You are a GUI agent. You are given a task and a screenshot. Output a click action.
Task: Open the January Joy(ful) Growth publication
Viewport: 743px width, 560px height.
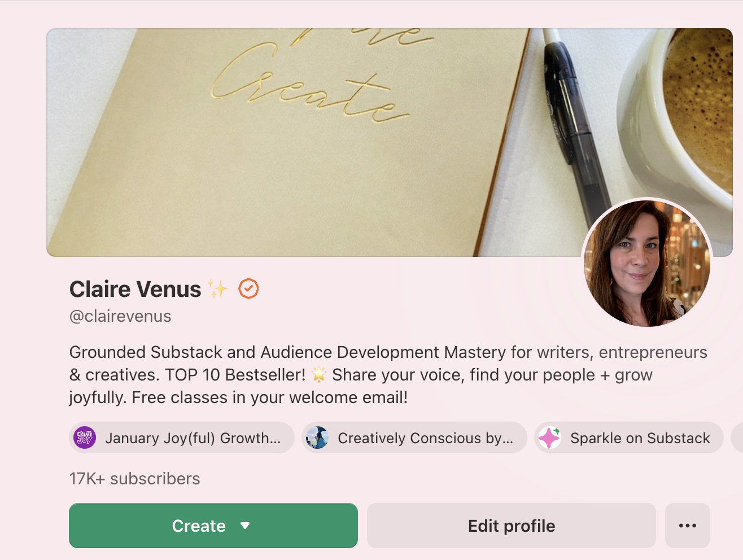pos(193,438)
